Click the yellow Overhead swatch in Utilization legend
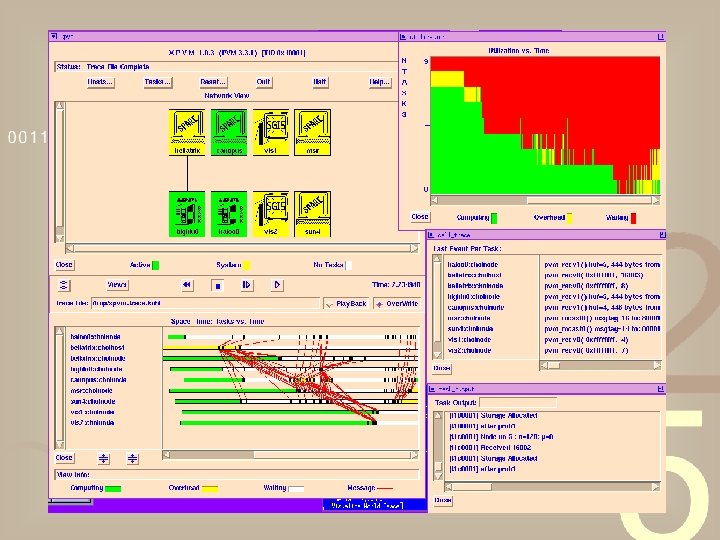This screenshot has height=540, width=720. [x=569, y=218]
